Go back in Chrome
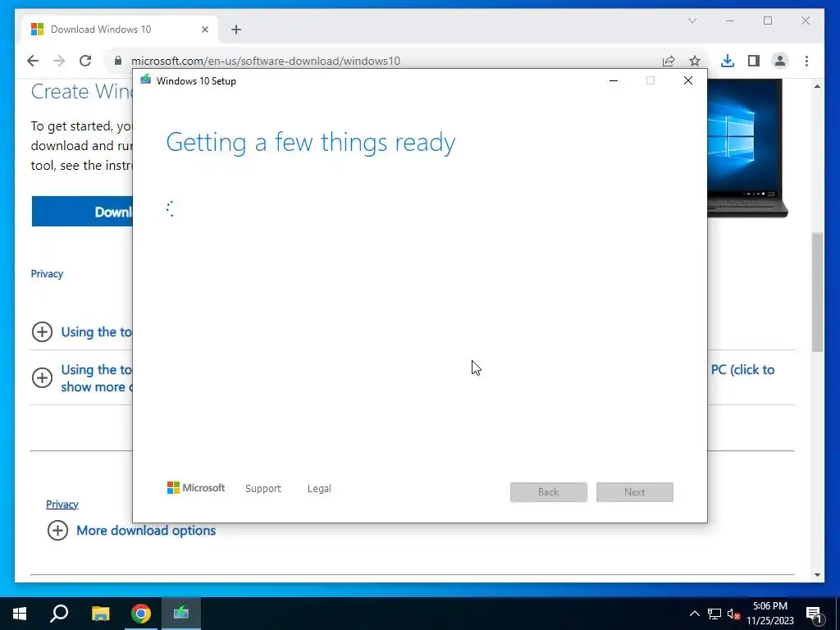840x630 pixels. point(33,61)
